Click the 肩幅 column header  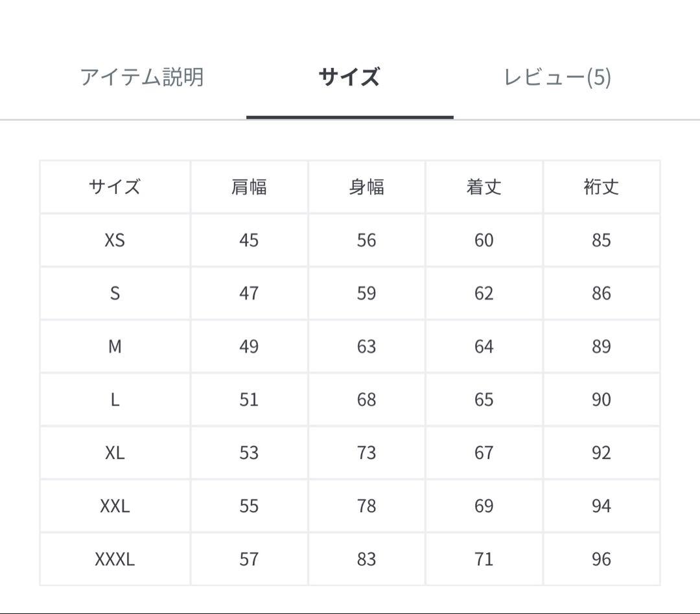click(x=248, y=187)
